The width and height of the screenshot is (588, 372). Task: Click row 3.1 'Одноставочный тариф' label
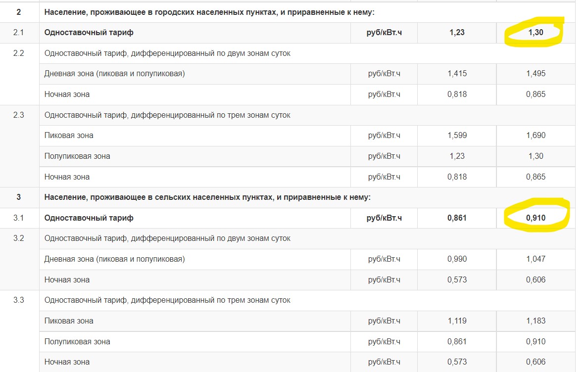[x=89, y=218]
